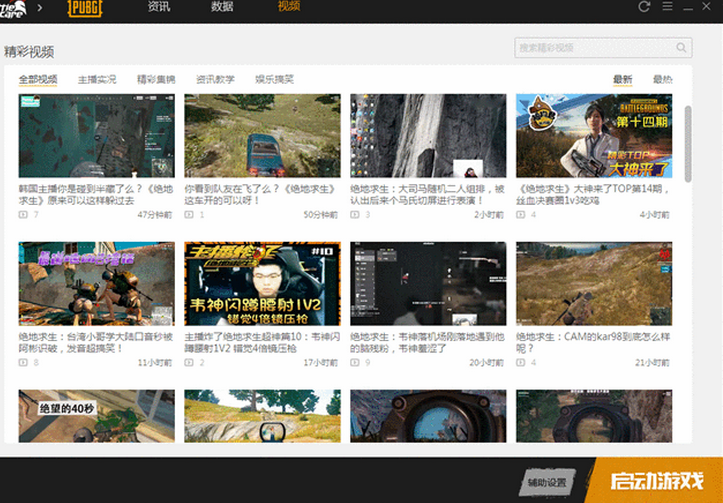Click the search magnifier icon
This screenshot has width=723, height=503.
pyautogui.click(x=681, y=47)
